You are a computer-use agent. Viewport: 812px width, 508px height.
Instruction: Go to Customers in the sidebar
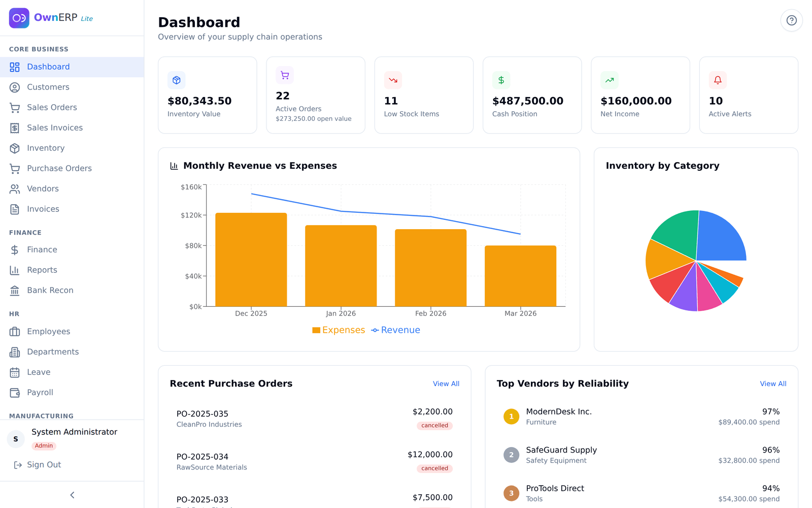pos(72,87)
